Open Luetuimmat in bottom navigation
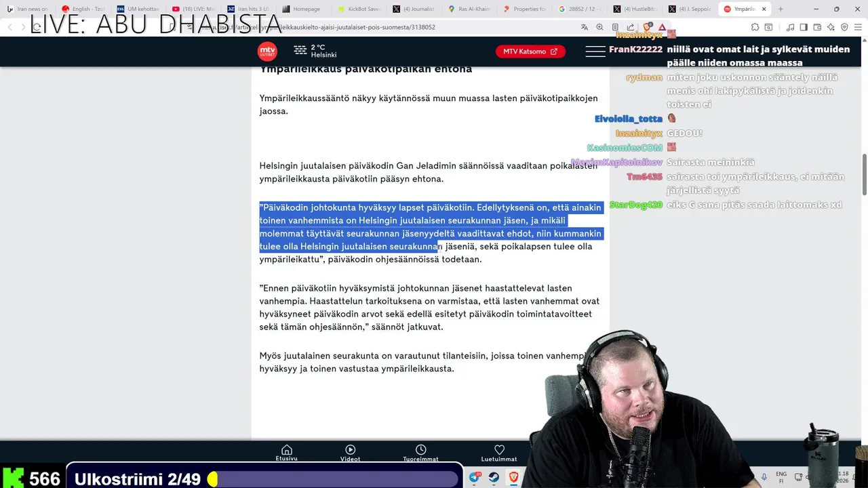Screen dimensions: 868x488 click(499, 453)
